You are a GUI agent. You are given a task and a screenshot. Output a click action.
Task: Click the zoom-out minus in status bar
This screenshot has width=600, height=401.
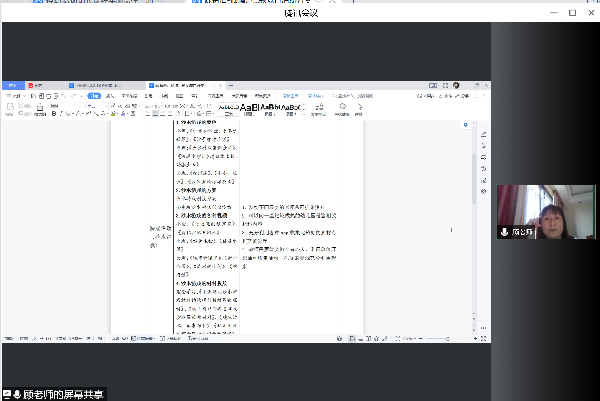tap(421, 339)
